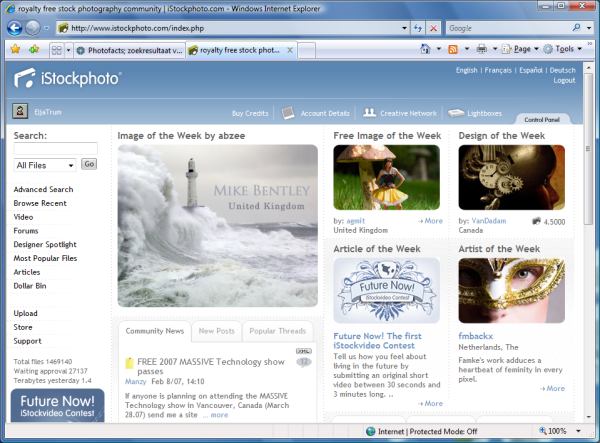Open search provider dropdown arrow
Screen dimensions: 600x443
click(589, 28)
